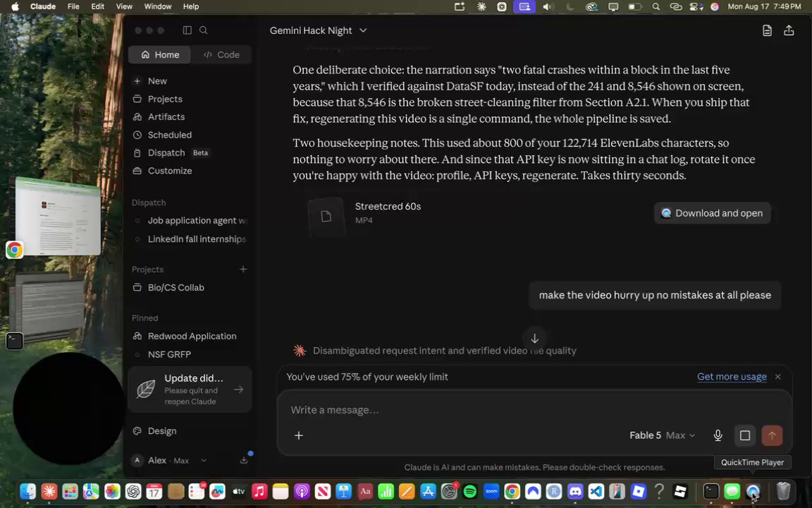Click the battery icon in menu bar
This screenshot has width=812, height=508.
click(635, 7)
